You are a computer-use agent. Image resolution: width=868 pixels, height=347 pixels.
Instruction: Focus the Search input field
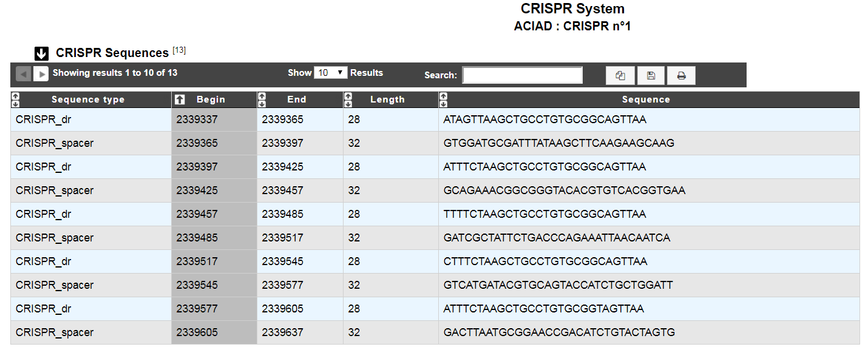click(x=523, y=75)
